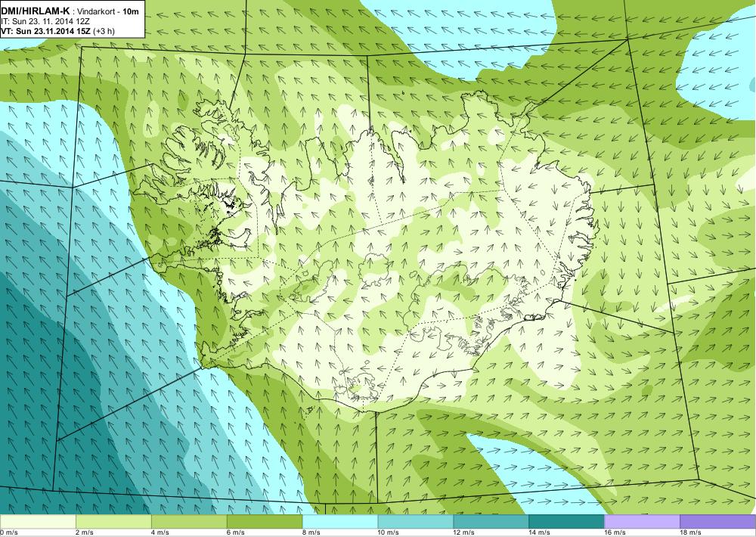Choose the dark teal 14–16 m/s legend swatch

point(566,522)
